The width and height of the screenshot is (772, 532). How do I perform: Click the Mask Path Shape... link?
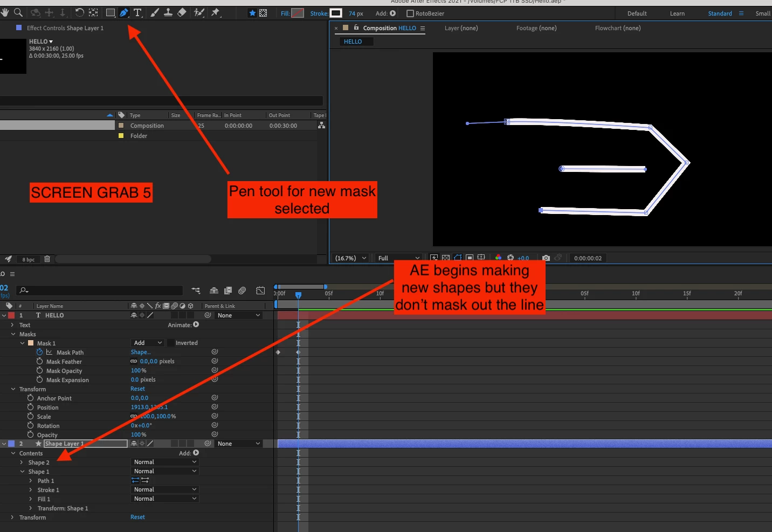click(x=141, y=352)
